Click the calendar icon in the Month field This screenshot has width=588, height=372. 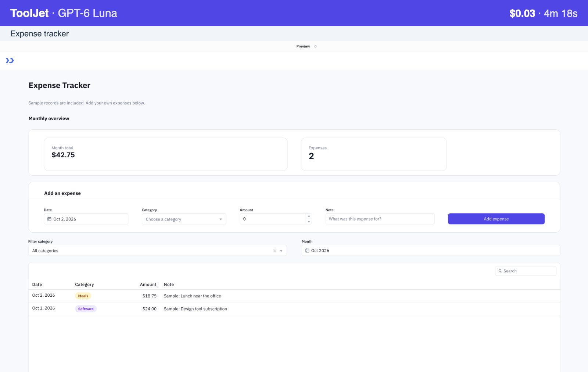[x=307, y=251]
